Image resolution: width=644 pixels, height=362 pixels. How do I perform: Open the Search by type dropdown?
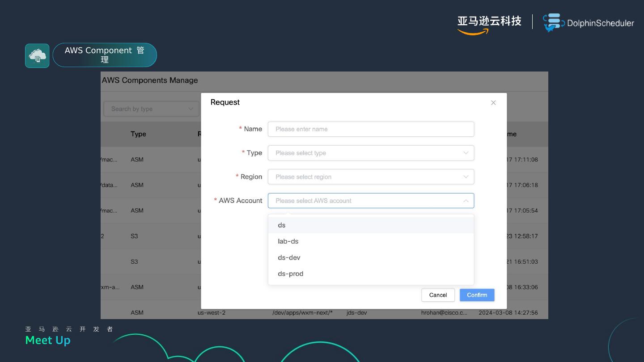(x=152, y=109)
